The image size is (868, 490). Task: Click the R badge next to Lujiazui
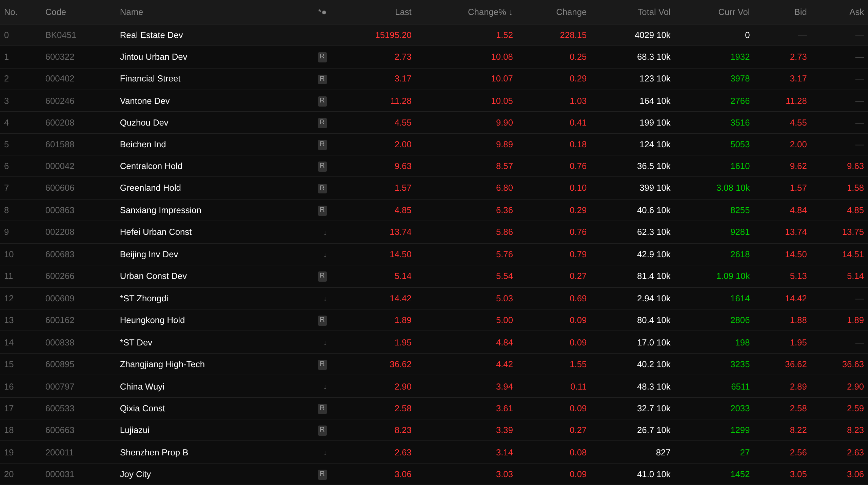(322, 430)
